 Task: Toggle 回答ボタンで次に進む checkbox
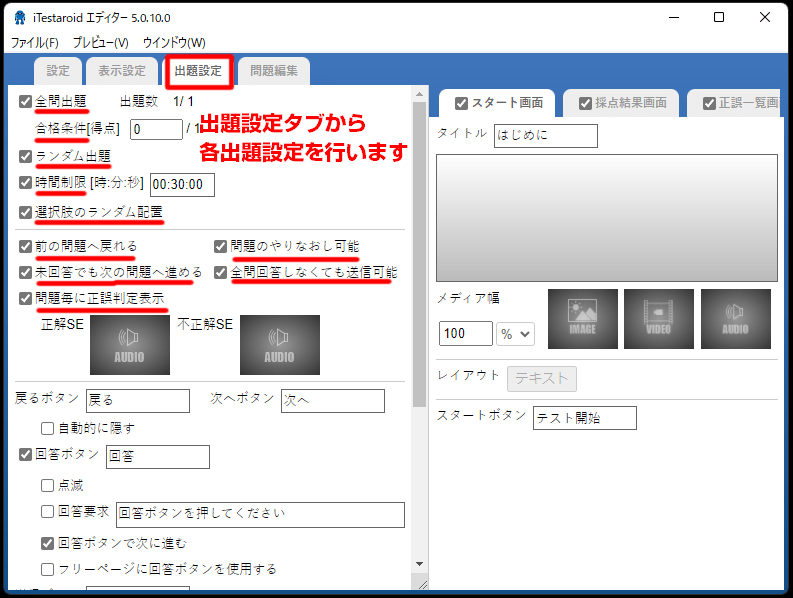coord(48,543)
